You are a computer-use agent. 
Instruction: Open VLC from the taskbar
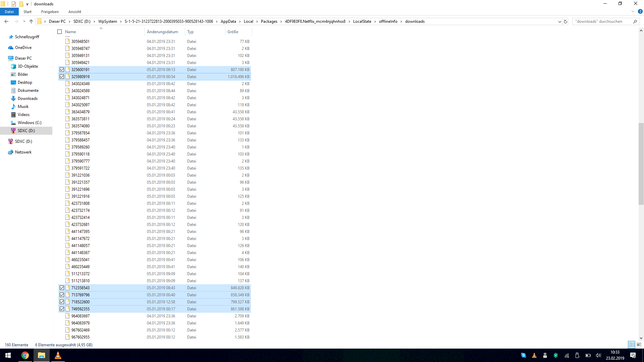pos(58,355)
